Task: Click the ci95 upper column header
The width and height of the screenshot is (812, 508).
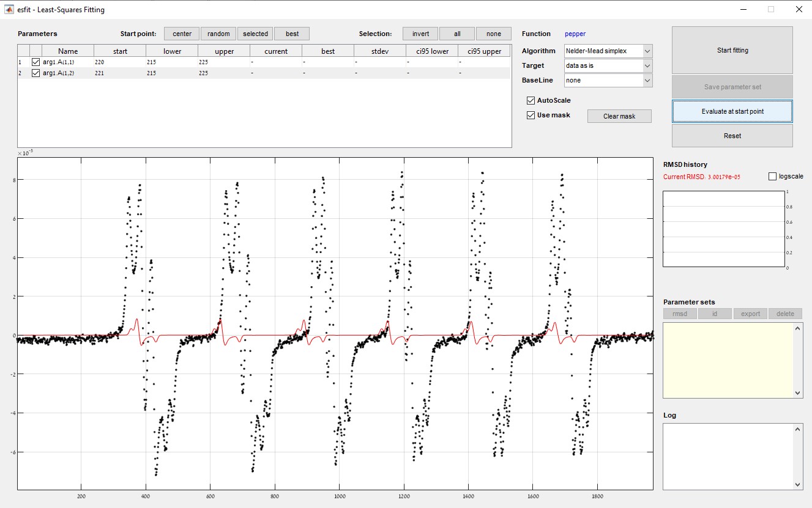Action: pyautogui.click(x=484, y=51)
